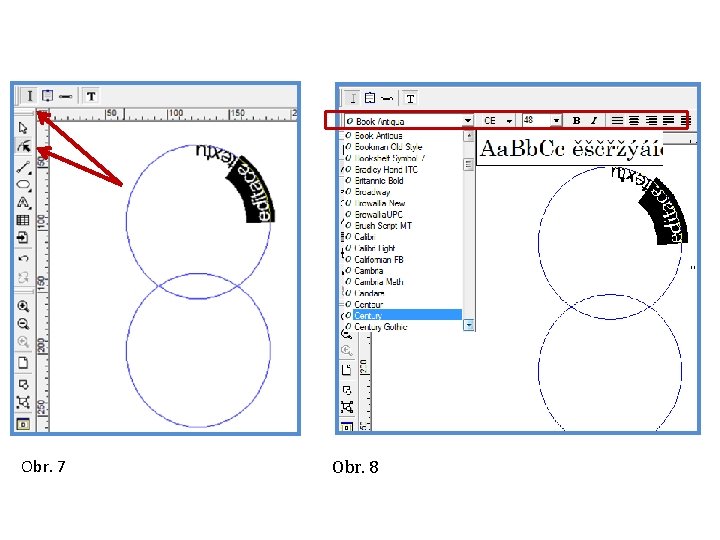Center align text in Obr. 8
Image resolution: width=720 pixels, height=540 pixels.
point(634,120)
